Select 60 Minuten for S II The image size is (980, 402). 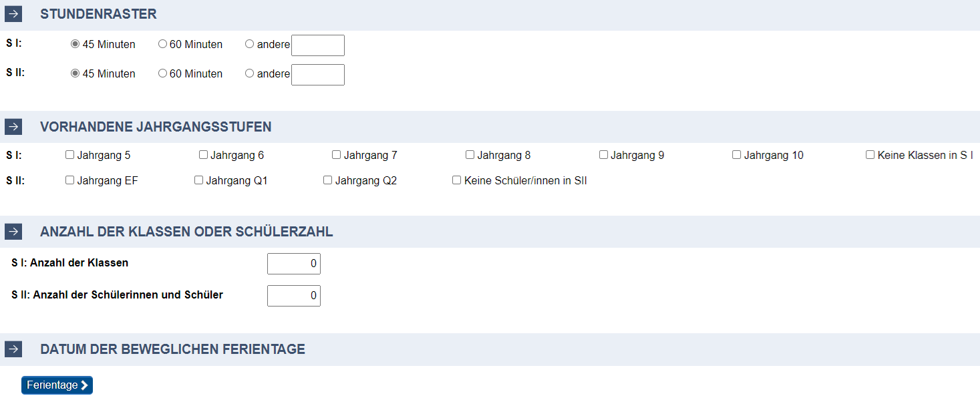click(x=162, y=73)
